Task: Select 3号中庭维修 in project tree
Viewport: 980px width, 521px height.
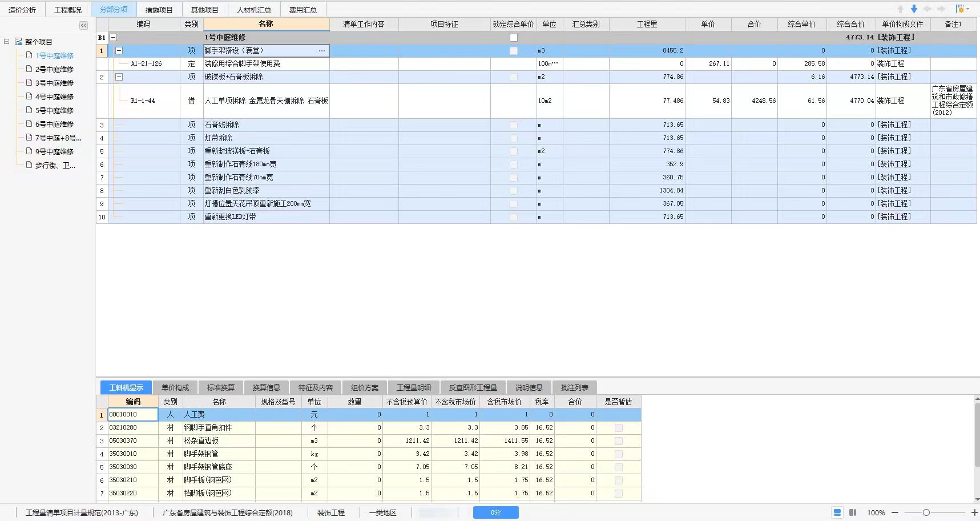Action: [54, 83]
